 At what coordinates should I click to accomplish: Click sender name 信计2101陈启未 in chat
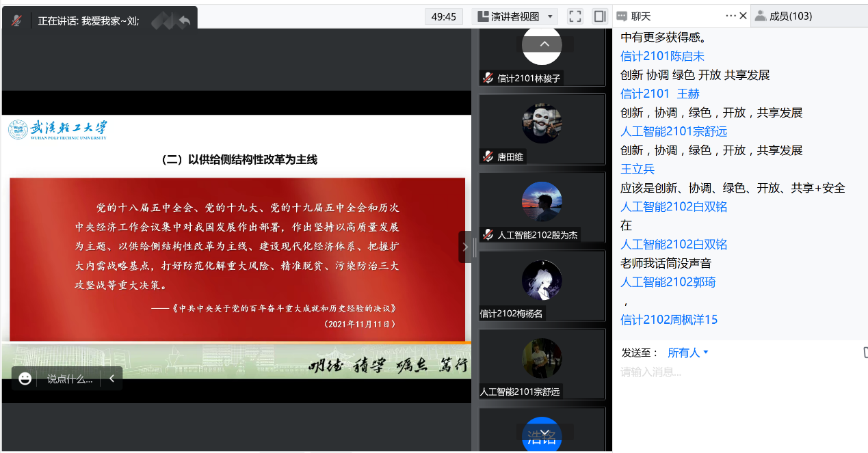[662, 56]
